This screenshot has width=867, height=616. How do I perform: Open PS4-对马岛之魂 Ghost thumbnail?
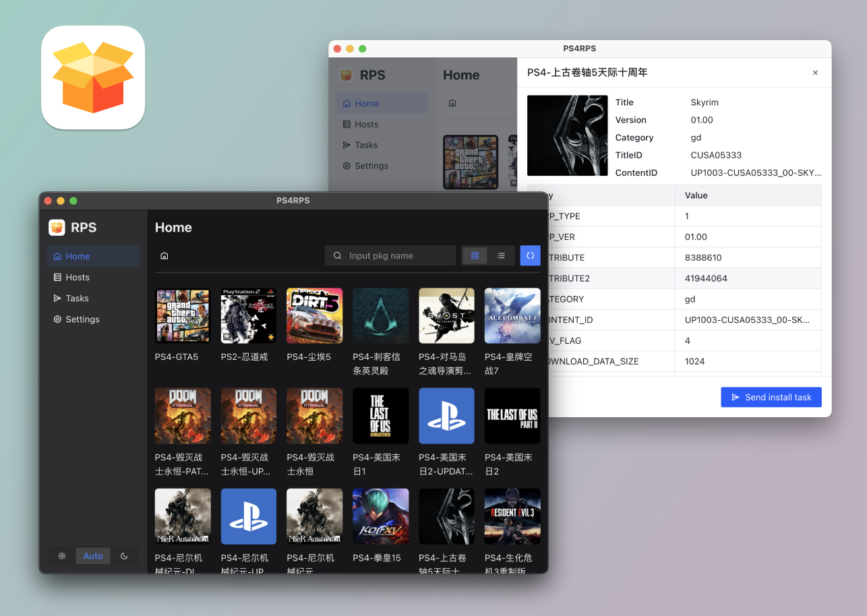click(446, 316)
